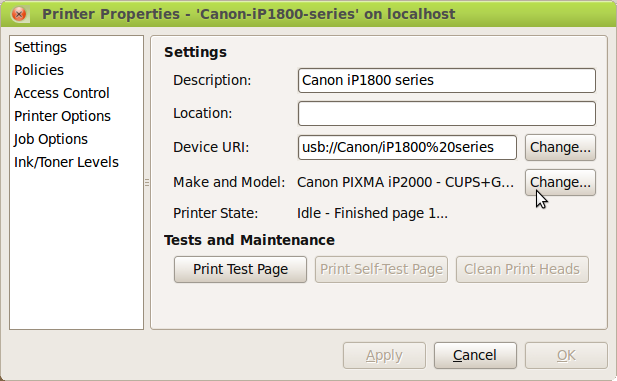Click the Description text field
The height and width of the screenshot is (381, 617).
[x=447, y=80]
